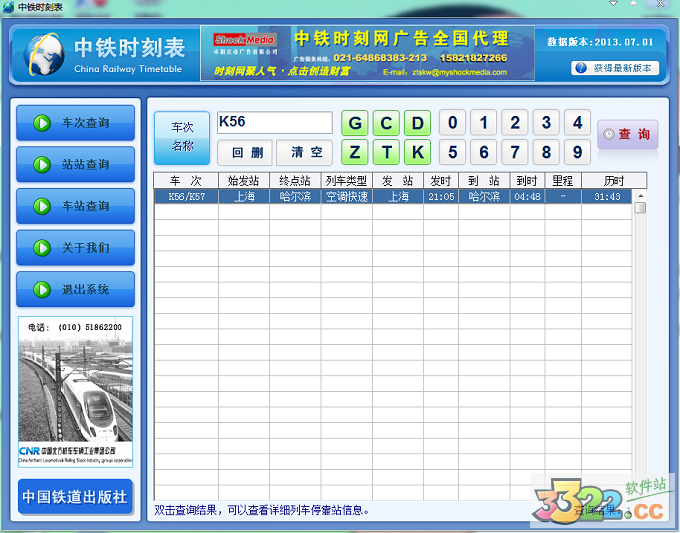680x533 pixels.
Task: Open 车站查询 station search
Action: pos(75,206)
